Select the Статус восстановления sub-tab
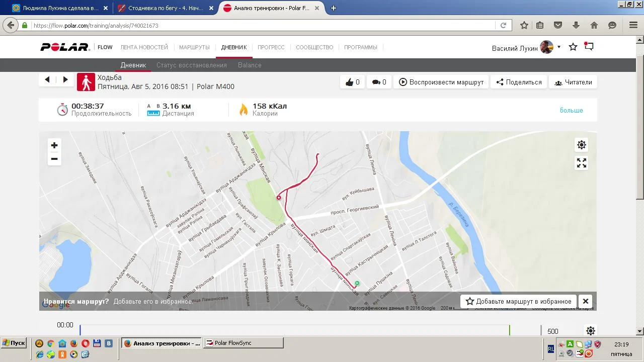The height and width of the screenshot is (362, 644). pos(192,65)
